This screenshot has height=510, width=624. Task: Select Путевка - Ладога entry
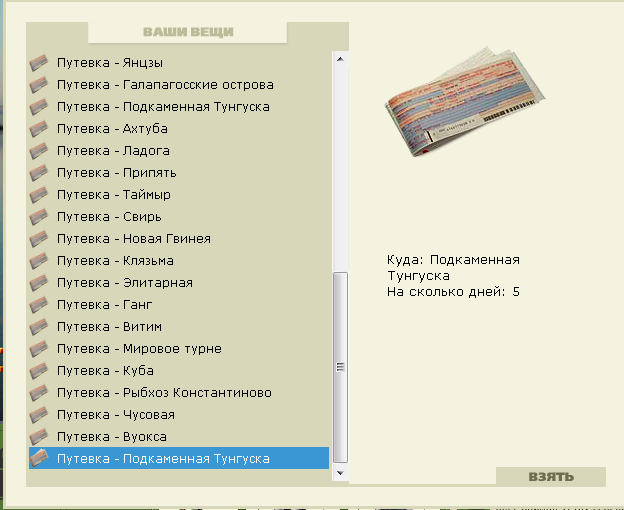click(179, 151)
